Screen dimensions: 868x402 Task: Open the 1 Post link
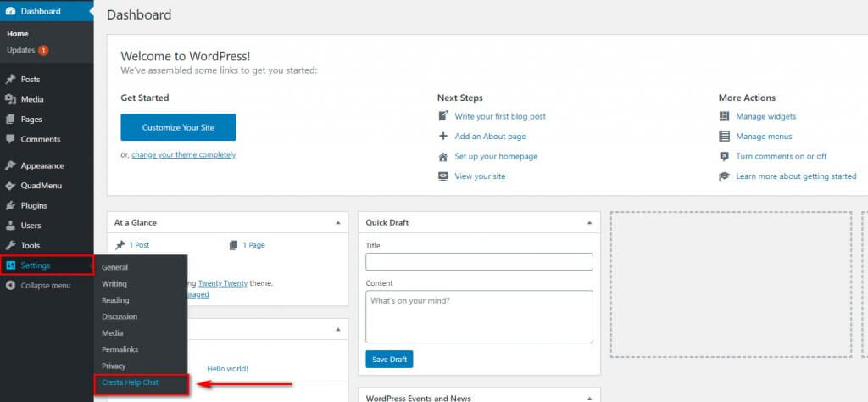pos(140,245)
